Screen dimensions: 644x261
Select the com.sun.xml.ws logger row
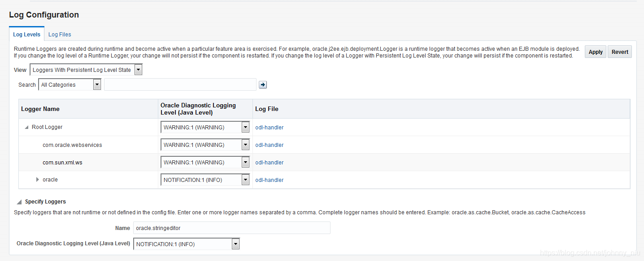(x=324, y=162)
